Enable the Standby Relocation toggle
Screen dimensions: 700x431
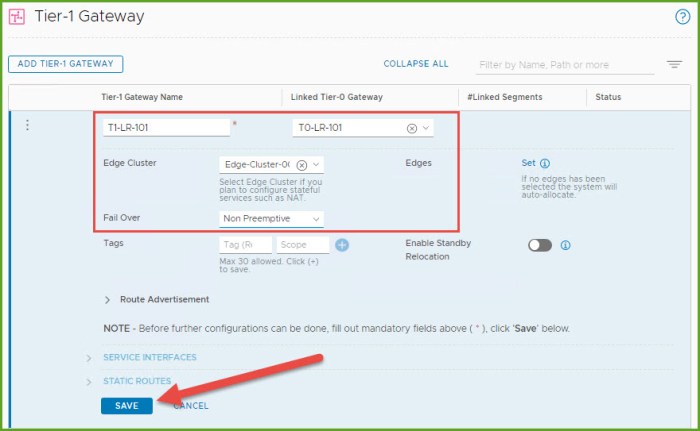tap(540, 245)
